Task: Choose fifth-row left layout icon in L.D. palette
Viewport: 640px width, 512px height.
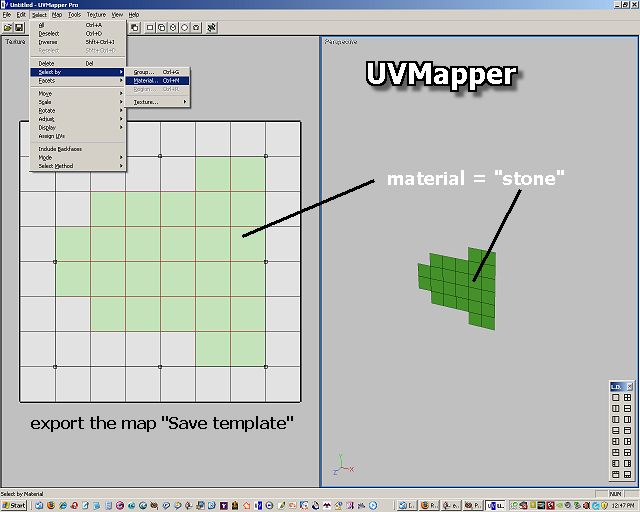Action: (x=616, y=441)
